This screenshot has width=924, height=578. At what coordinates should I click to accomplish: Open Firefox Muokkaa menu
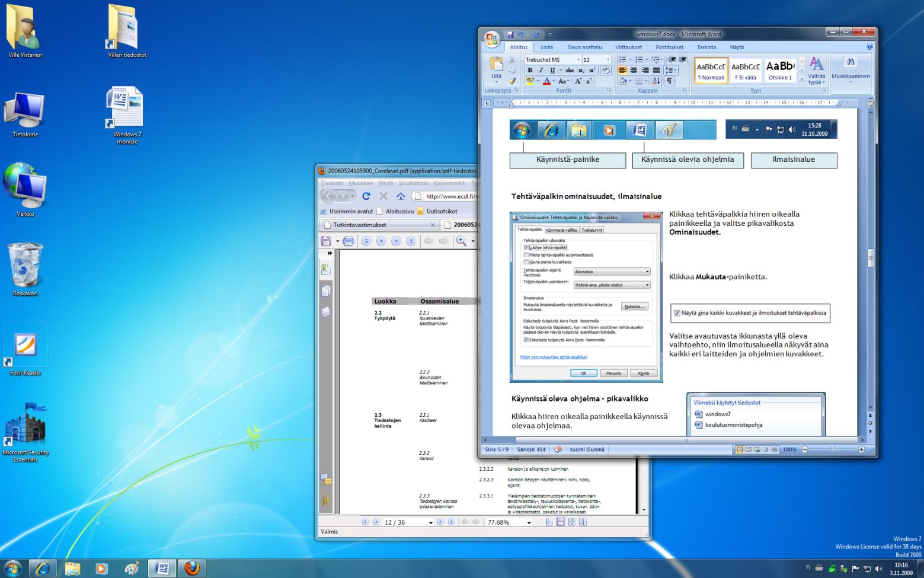coord(360,183)
